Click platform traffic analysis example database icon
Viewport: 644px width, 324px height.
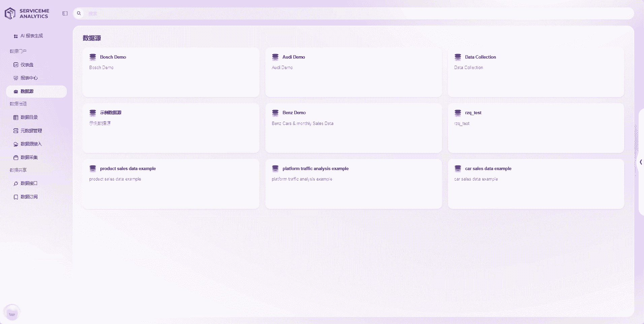tap(275, 168)
